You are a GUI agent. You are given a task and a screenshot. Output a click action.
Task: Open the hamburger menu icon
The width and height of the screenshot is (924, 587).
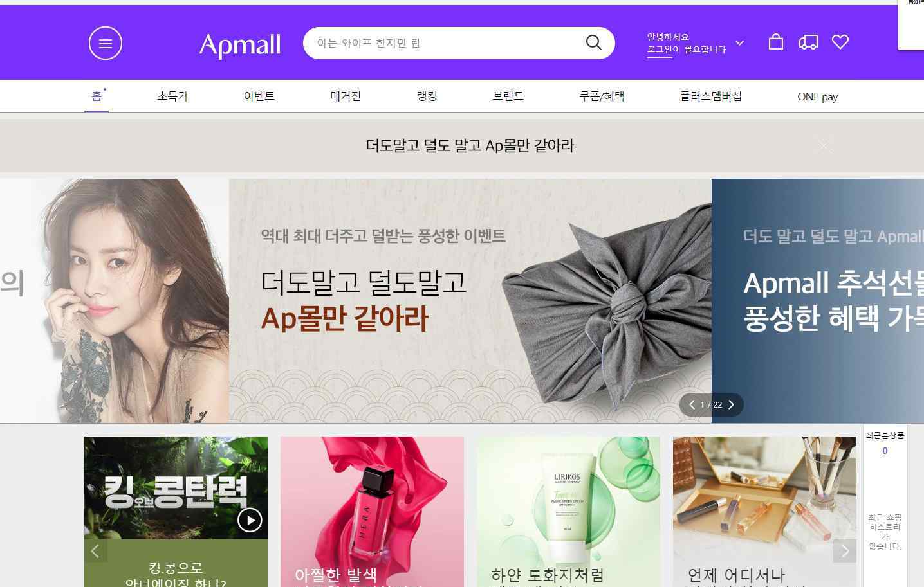tap(106, 43)
